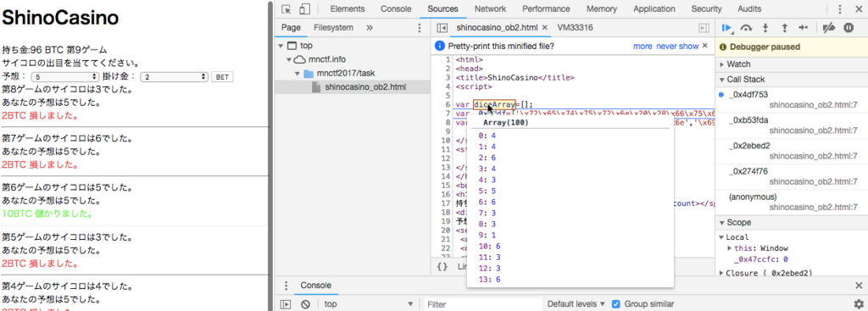The height and width of the screenshot is (311, 868).
Task: Open the prediction (予想) dropdown
Action: (x=64, y=77)
